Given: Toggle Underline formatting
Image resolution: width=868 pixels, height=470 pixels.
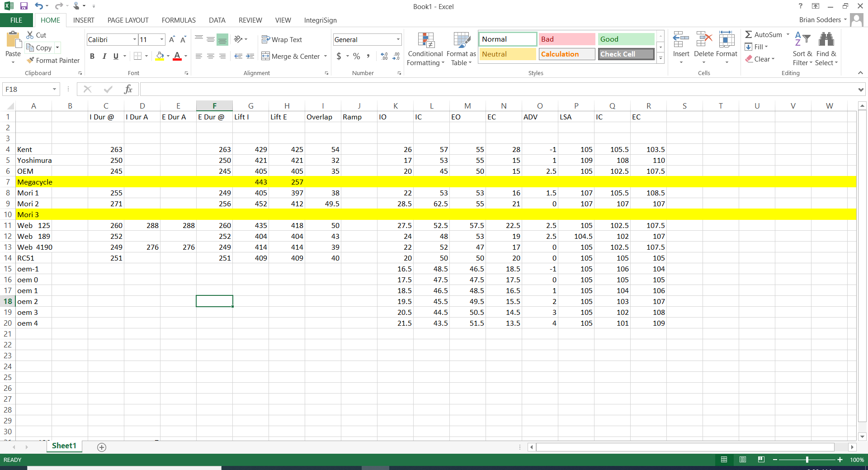Looking at the screenshot, I should pyautogui.click(x=116, y=56).
